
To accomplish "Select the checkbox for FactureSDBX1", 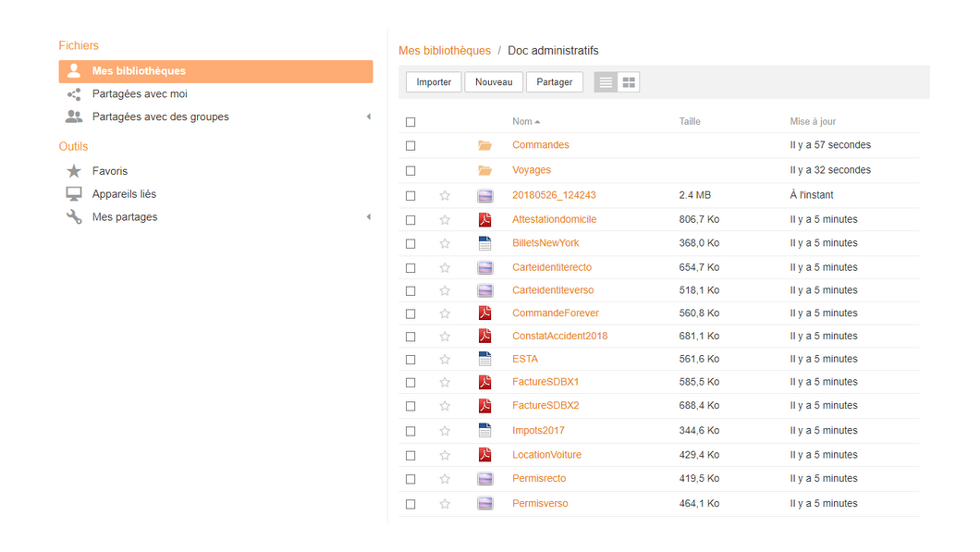I will tap(410, 383).
